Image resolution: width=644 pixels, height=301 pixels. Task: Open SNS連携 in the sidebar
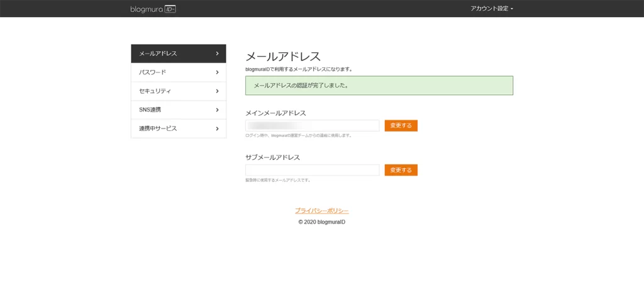[150, 110]
